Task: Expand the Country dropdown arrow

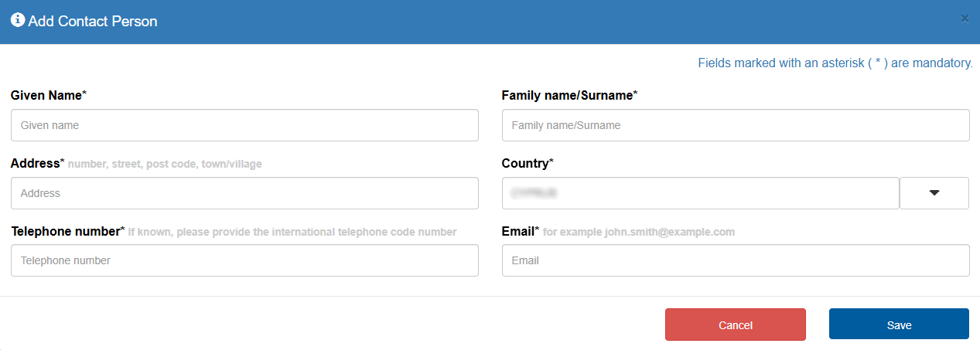Action: coord(934,193)
